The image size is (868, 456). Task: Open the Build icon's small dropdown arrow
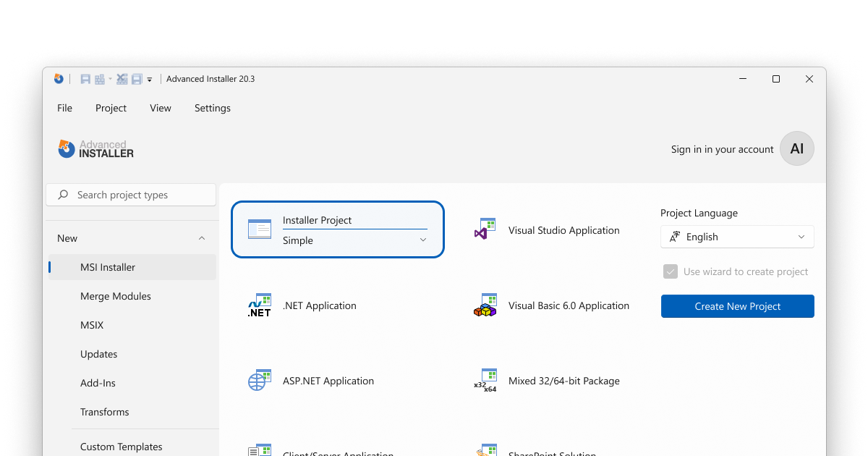click(x=110, y=79)
